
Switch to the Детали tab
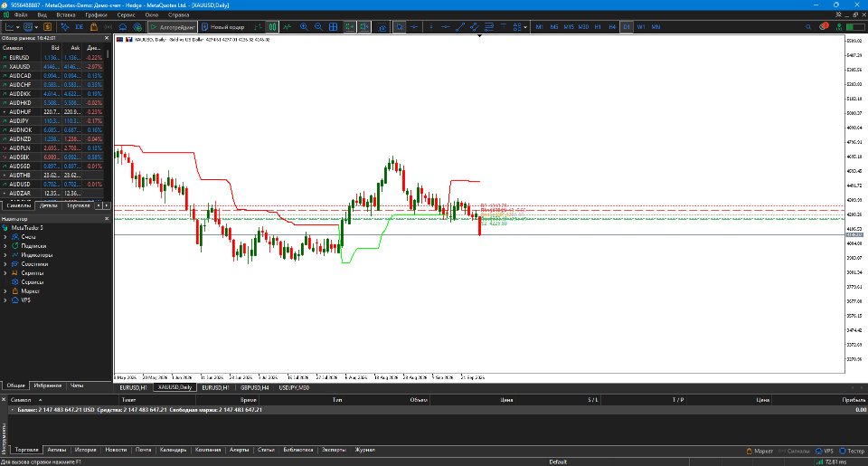click(49, 205)
